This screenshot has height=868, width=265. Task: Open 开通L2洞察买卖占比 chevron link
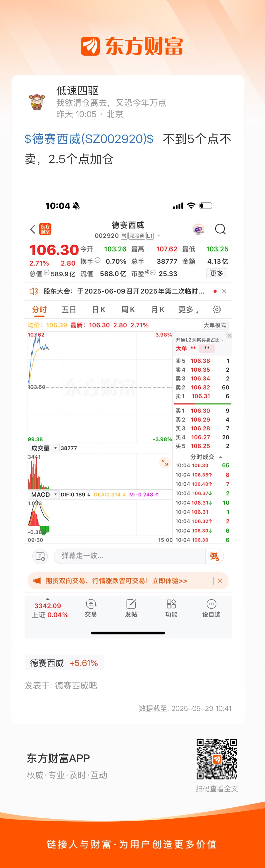[200, 340]
